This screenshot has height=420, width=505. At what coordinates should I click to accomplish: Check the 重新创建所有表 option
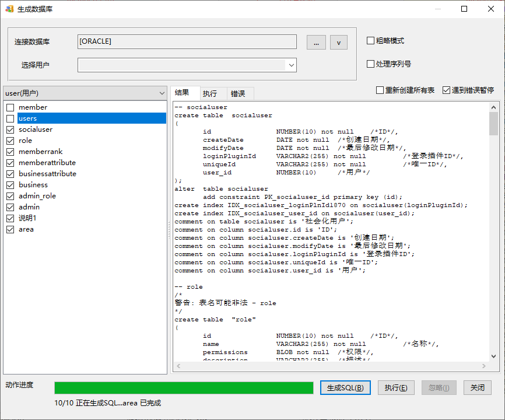[x=380, y=90]
